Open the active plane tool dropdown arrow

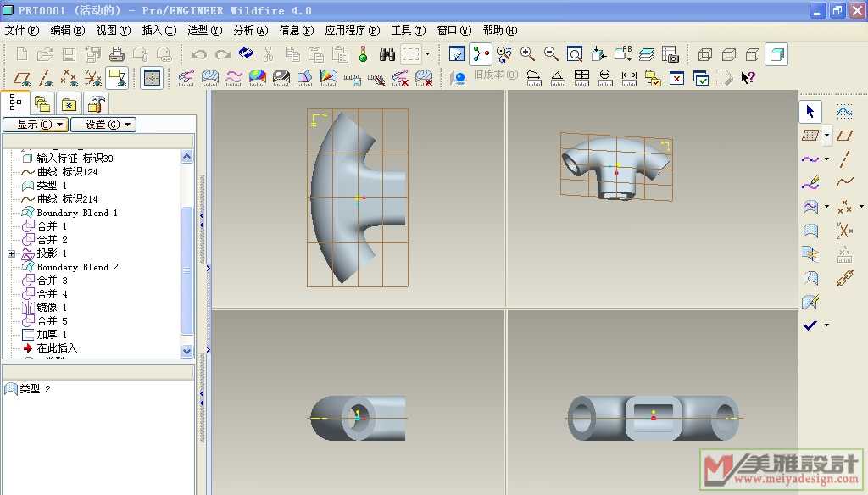click(826, 135)
